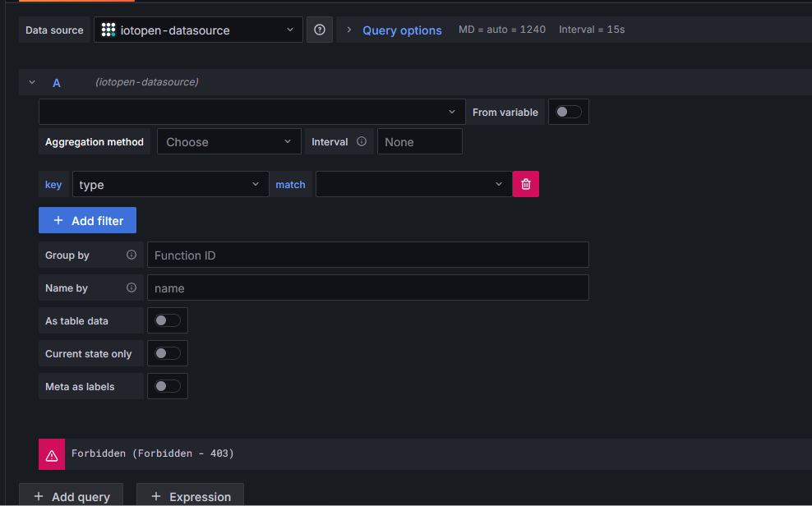812x506 pixels.
Task: Delete the type filter with trash icon
Action: [x=526, y=185]
